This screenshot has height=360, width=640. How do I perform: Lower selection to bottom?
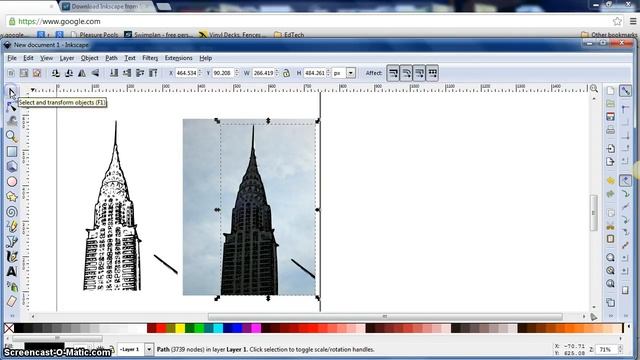[x=114, y=73]
